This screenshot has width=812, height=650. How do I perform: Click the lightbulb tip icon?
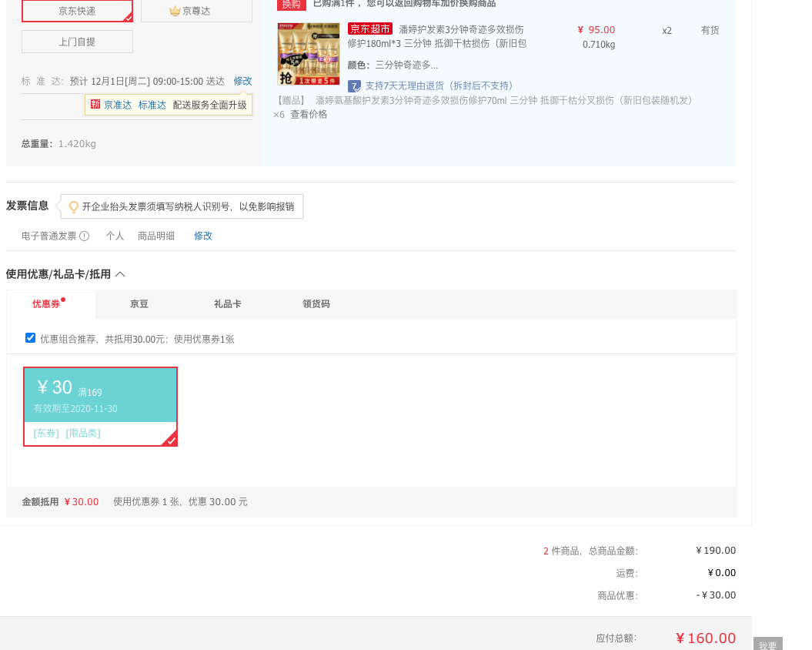(74, 207)
